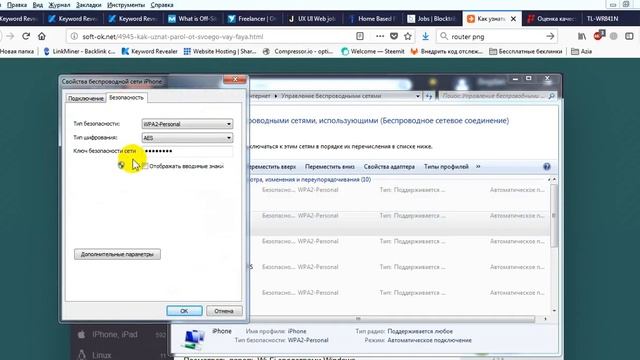The image size is (640, 360).
Task: Open 'Внедрить код отслеж...' bookmark
Action: click(x=447, y=51)
